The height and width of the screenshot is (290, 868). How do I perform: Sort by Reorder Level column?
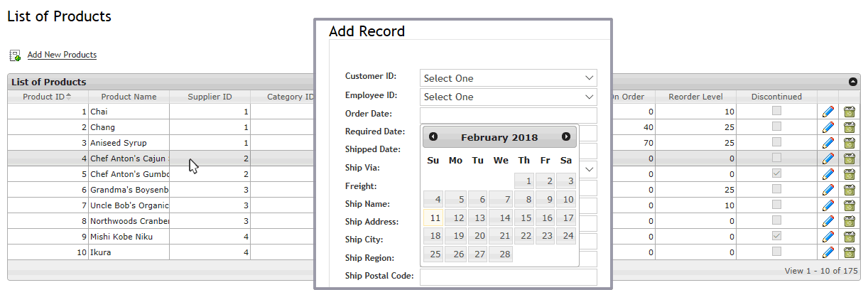695,97
